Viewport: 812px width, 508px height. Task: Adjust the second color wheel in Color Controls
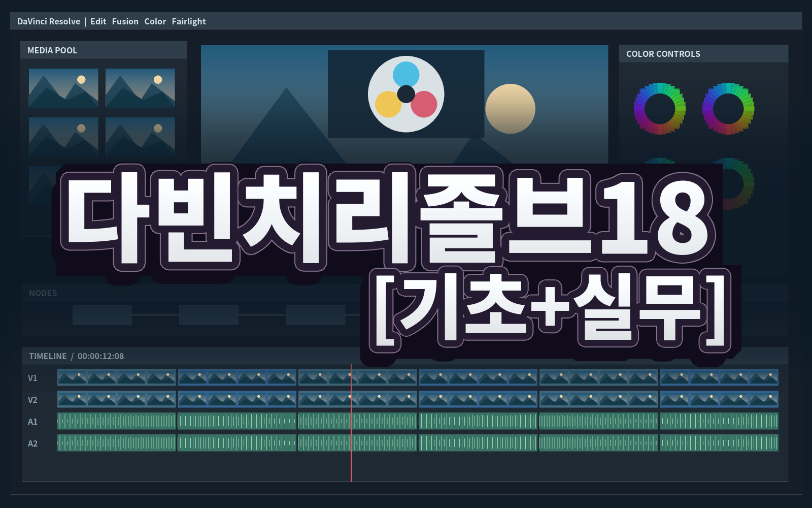tap(728, 109)
